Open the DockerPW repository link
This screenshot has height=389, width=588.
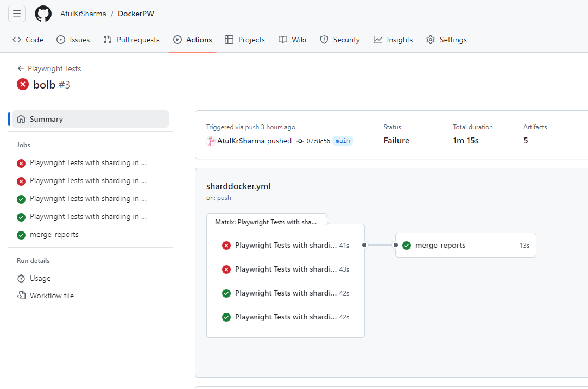pyautogui.click(x=136, y=13)
